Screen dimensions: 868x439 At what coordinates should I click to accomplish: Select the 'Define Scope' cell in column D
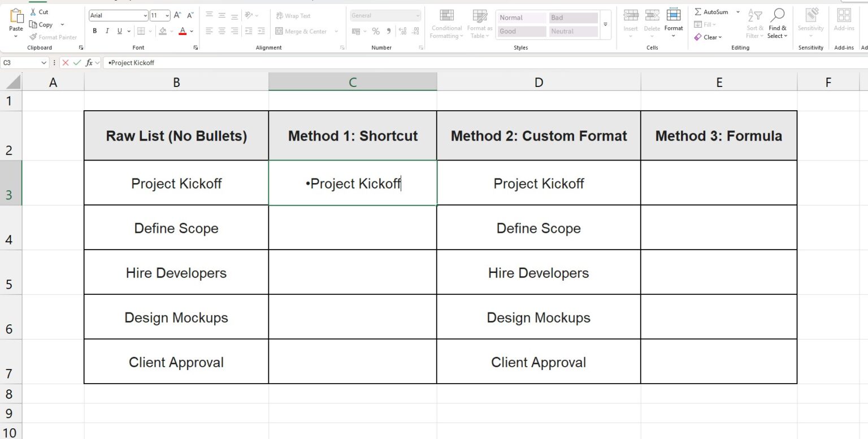tap(539, 228)
